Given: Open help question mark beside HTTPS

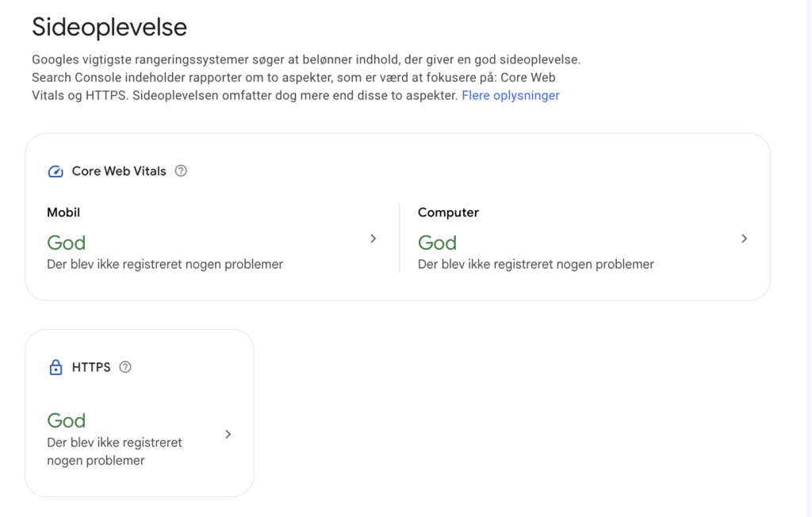Looking at the screenshot, I should point(124,367).
